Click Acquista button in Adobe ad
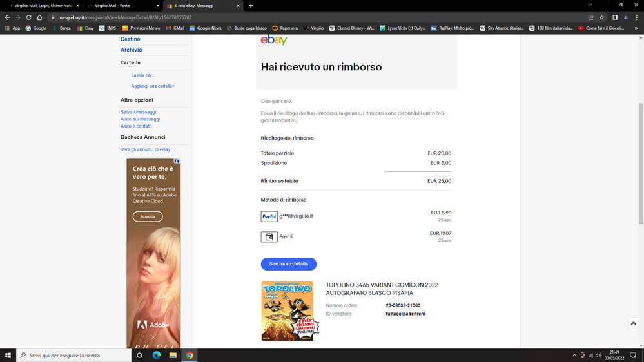The height and width of the screenshot is (362, 644). tap(148, 216)
